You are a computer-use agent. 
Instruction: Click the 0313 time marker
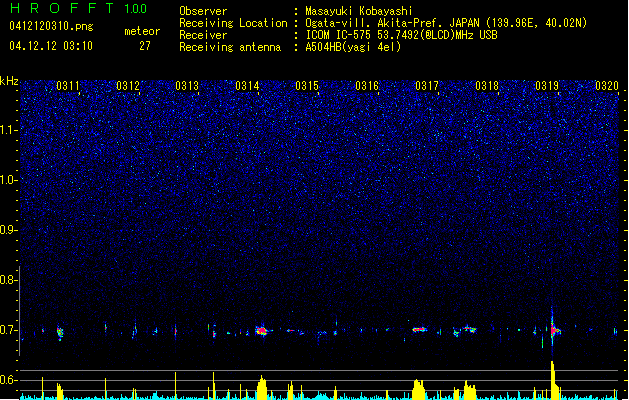187,86
